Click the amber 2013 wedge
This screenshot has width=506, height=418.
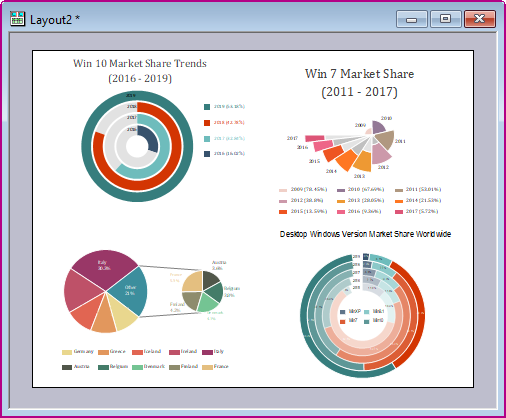363,162
